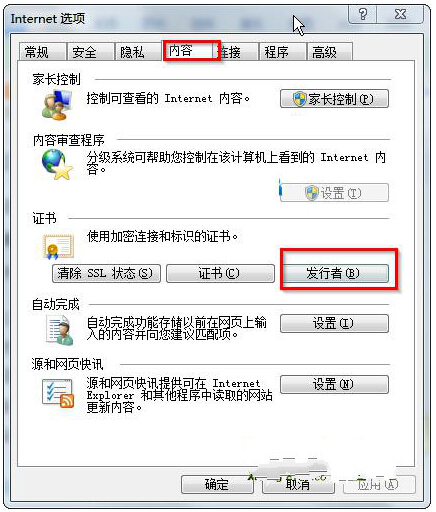Viewport: 436px width, 512px height.
Task: Open the 证书(C) button
Action: 220,274
